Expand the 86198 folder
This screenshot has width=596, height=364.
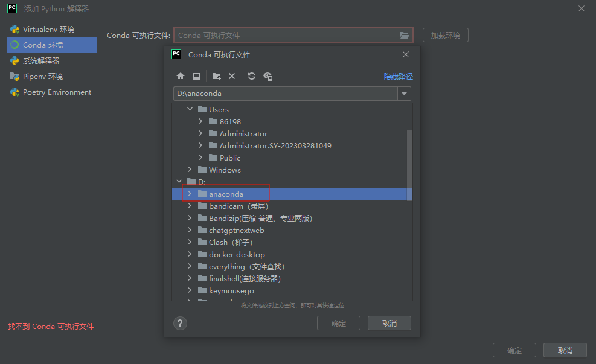(200, 121)
